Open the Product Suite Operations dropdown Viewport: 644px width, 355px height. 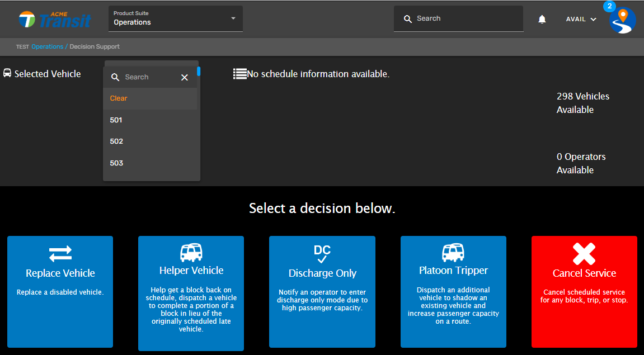[x=176, y=18]
